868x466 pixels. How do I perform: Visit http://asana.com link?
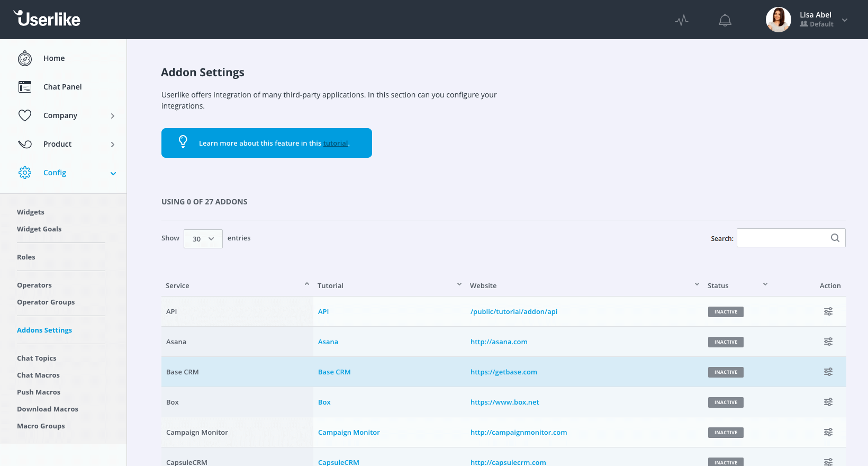click(499, 342)
